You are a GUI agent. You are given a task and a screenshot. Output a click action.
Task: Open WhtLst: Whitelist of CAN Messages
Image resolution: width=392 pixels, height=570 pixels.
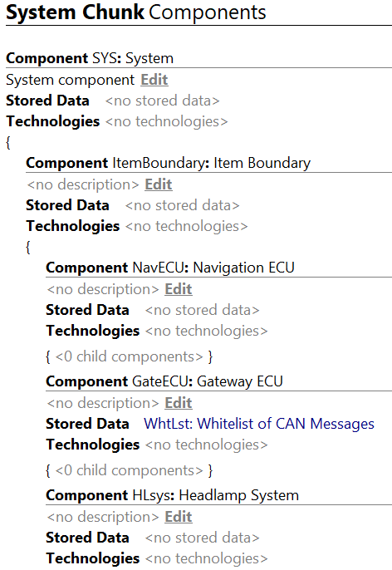(259, 424)
